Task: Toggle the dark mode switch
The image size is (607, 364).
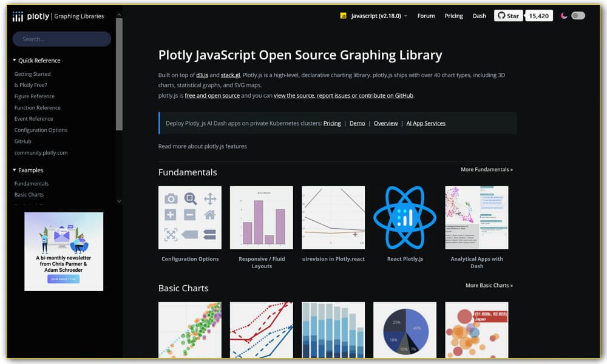Action: 578,16
